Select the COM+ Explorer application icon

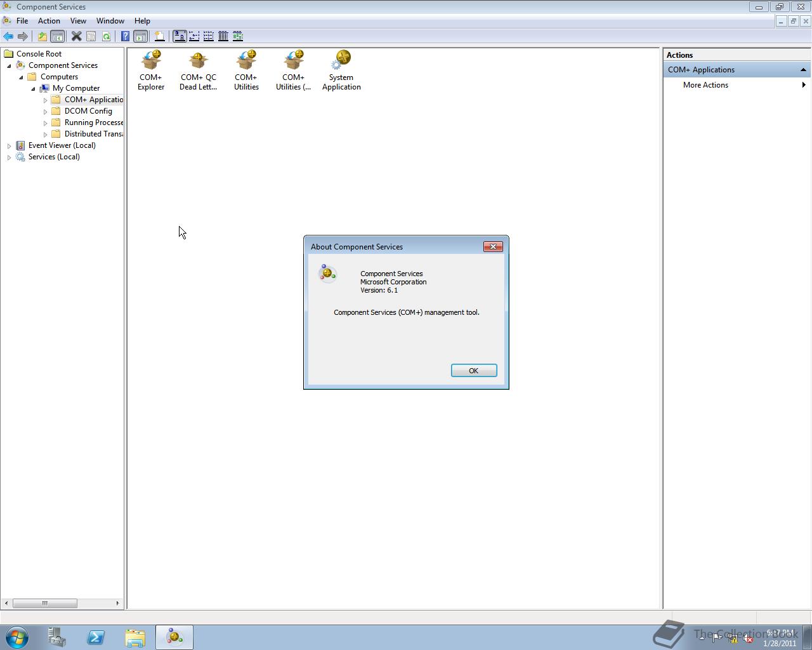point(151,70)
